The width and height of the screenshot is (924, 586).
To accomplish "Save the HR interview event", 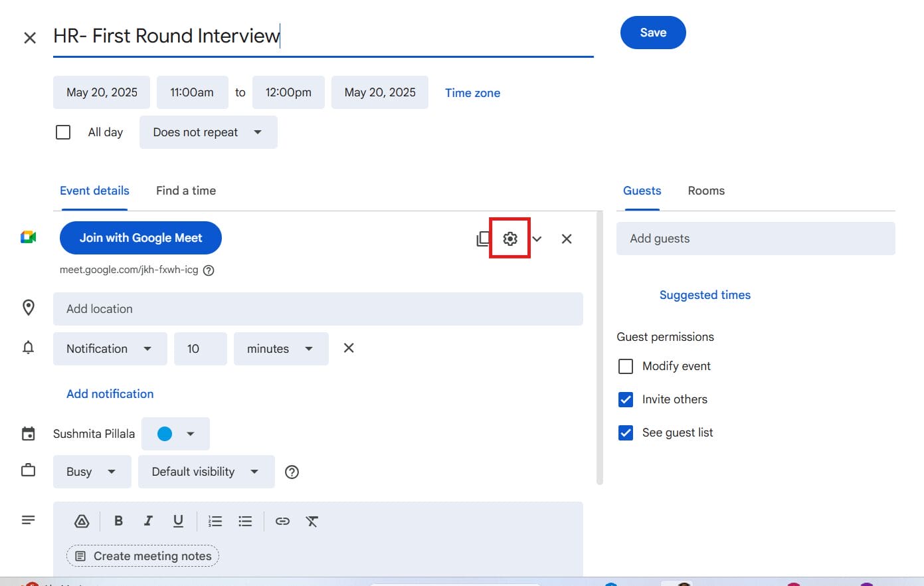I will click(x=652, y=32).
